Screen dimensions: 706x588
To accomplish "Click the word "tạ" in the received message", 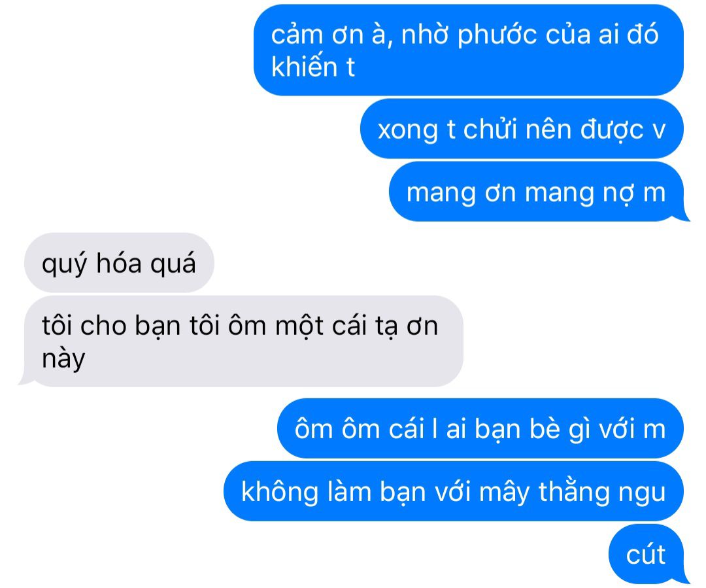I will 387,326.
